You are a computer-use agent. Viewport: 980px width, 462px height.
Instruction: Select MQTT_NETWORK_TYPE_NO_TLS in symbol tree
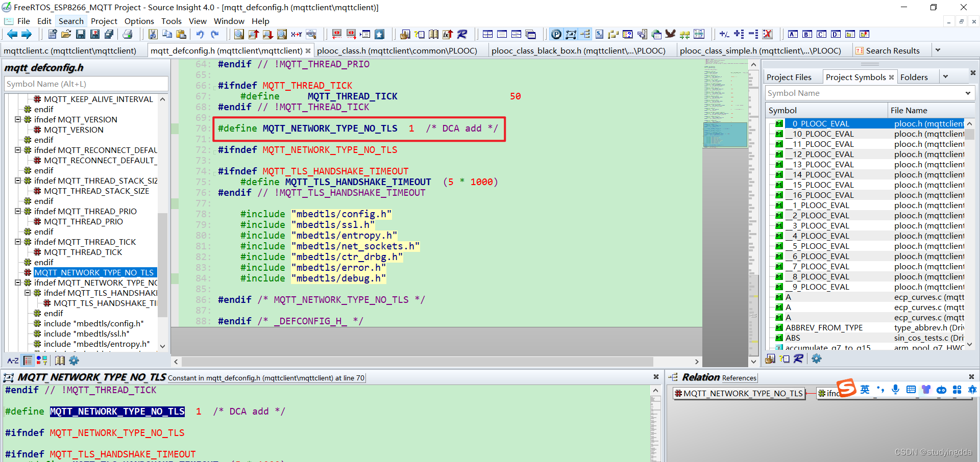pyautogui.click(x=94, y=272)
